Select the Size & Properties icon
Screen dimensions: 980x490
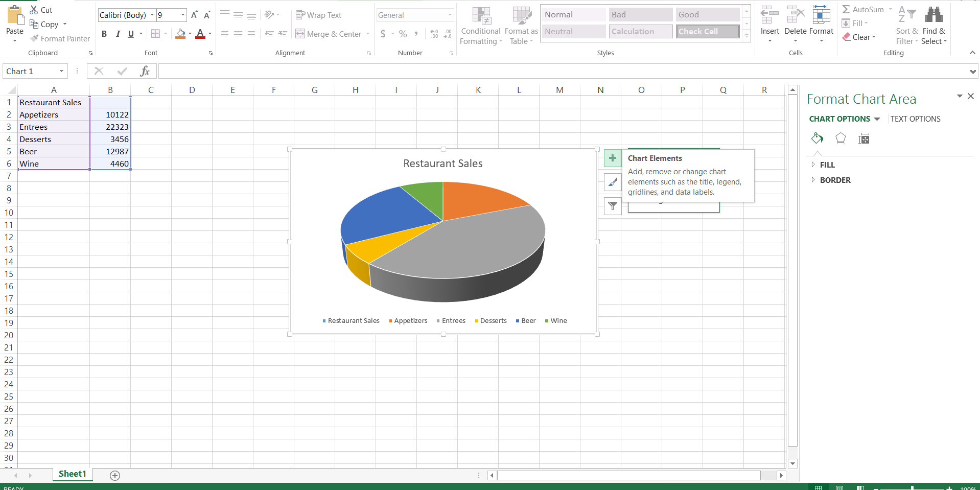[864, 138]
